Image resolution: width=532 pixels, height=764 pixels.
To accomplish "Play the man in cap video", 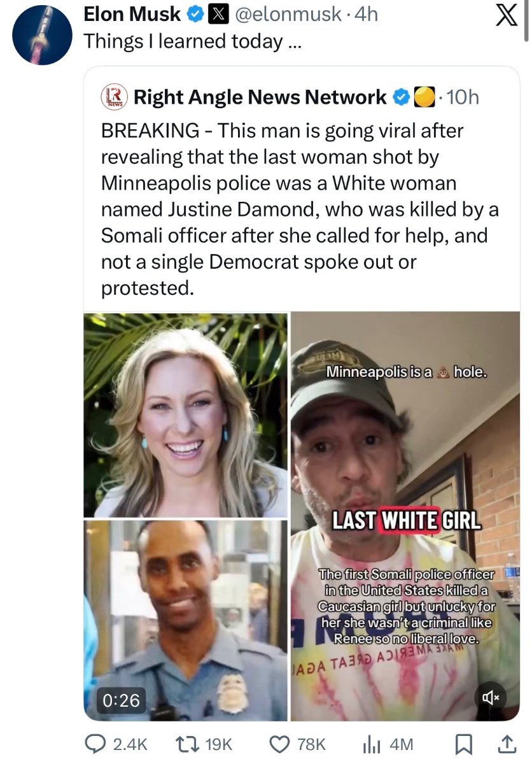I will click(405, 516).
